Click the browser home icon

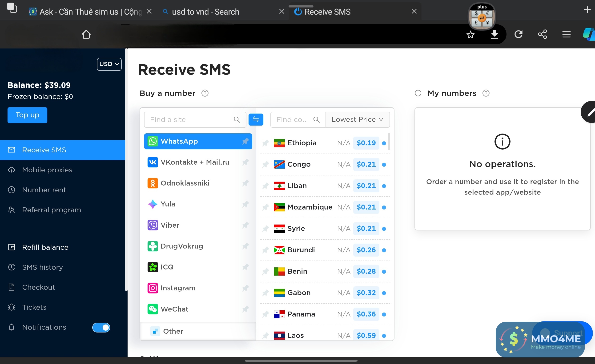tap(86, 34)
